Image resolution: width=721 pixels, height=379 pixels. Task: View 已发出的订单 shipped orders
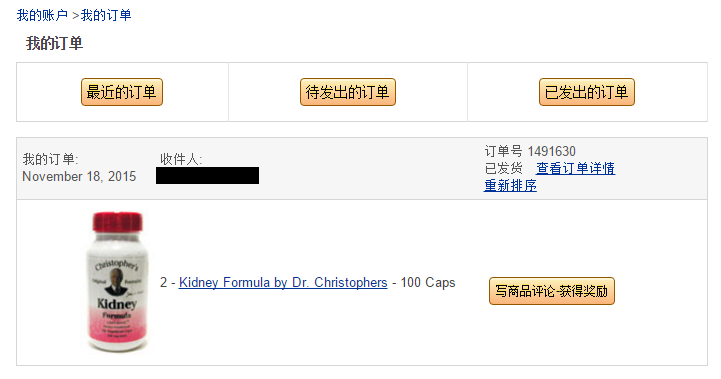[x=587, y=92]
